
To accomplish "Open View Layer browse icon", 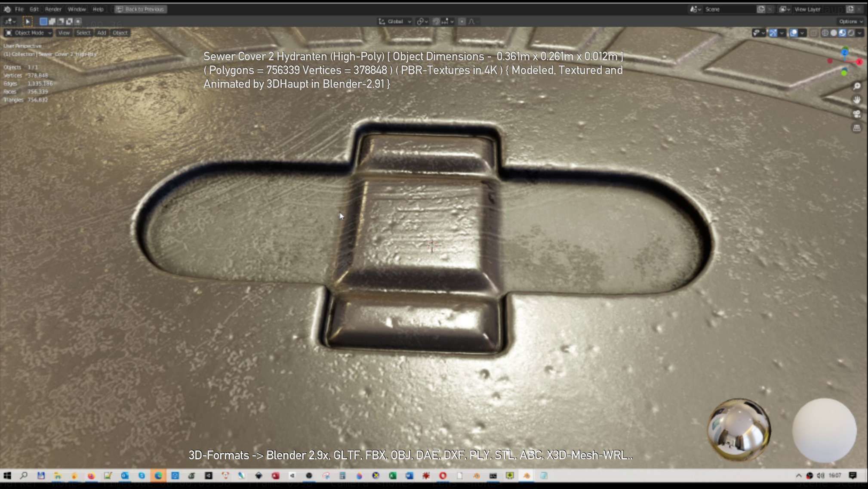I will click(785, 9).
